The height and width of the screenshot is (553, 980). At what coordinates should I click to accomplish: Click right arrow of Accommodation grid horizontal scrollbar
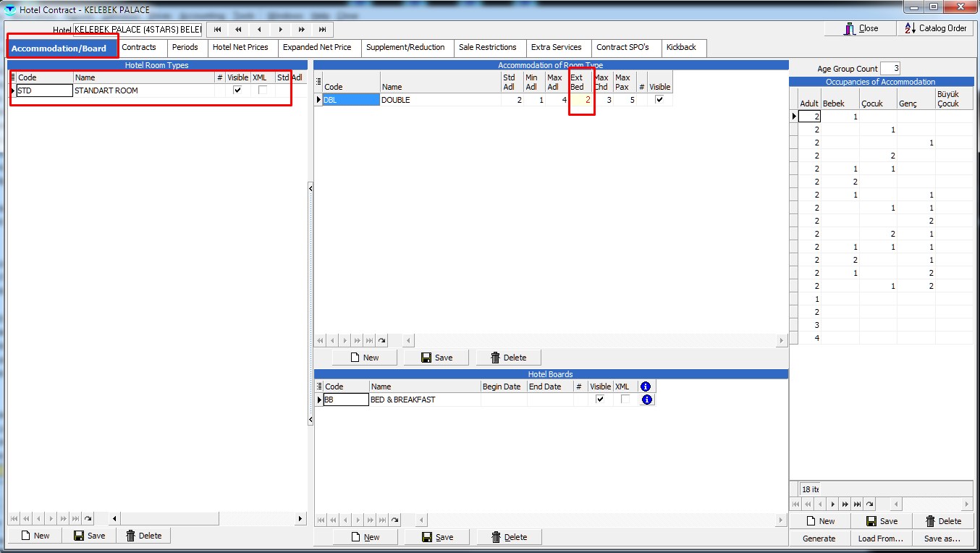pos(781,340)
